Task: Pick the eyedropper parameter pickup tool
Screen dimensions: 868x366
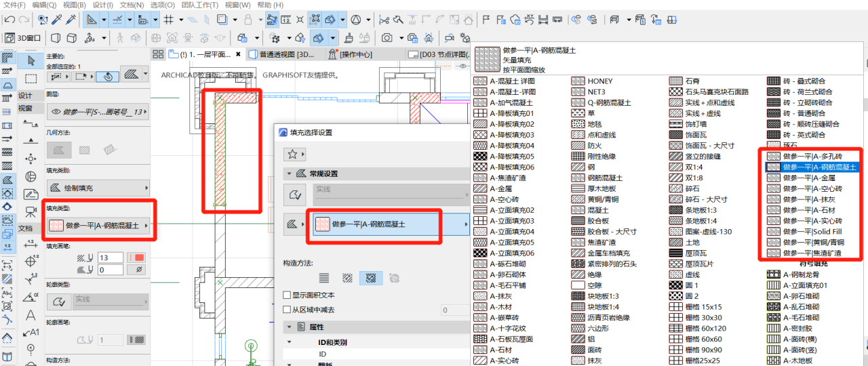Action: (58, 20)
